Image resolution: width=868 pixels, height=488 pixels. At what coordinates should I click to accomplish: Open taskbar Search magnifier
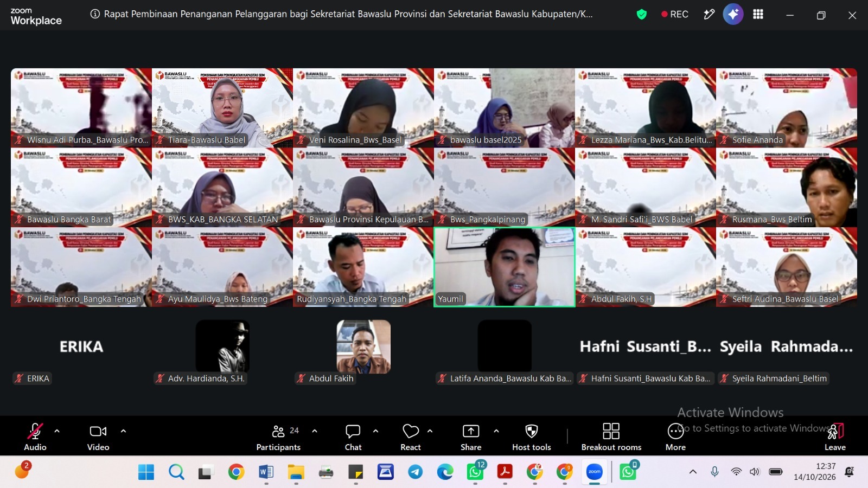click(x=176, y=472)
